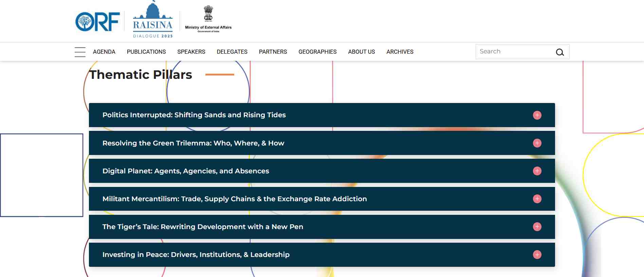Navigate to Delegates
This screenshot has width=644, height=277.
tap(232, 52)
